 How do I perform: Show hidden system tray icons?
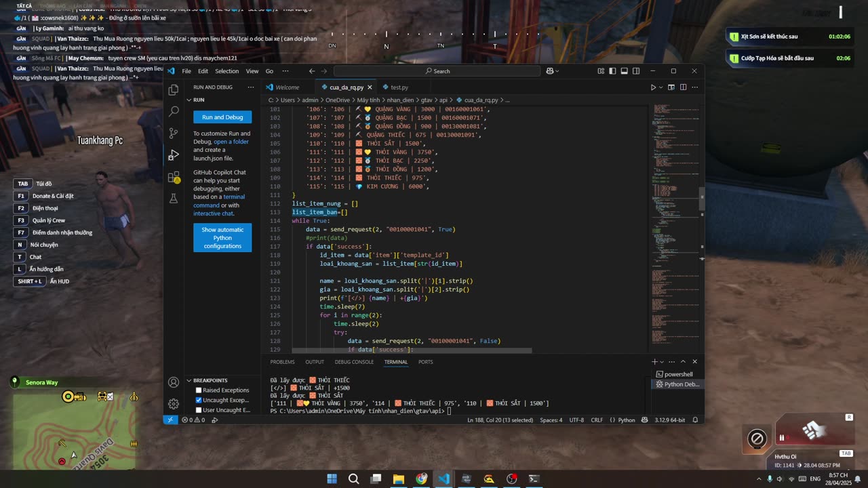pyautogui.click(x=757, y=479)
